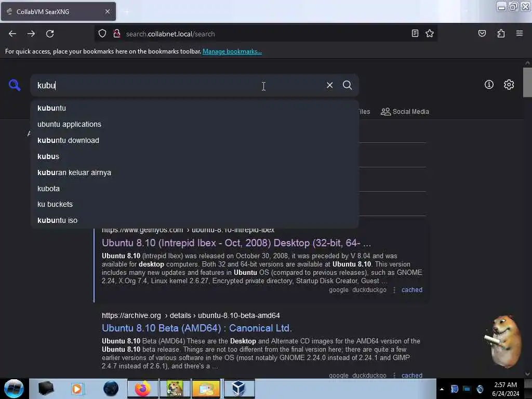532x399 pixels.
Task: Toggle reader view icon in address bar
Action: (415, 34)
